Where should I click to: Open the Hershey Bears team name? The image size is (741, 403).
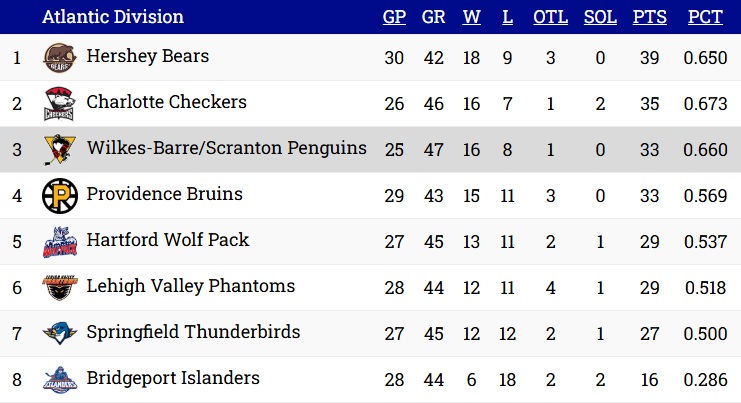(147, 56)
